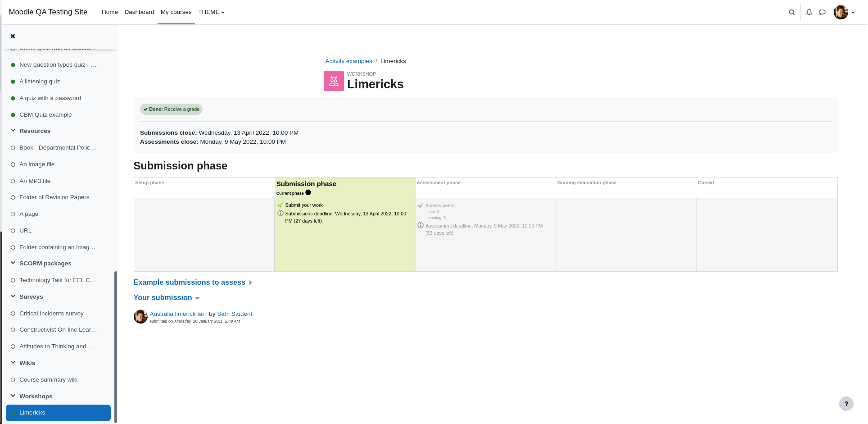Screen dimensions: 868x424
Task: Click the Current phase black dot indicator
Action: pyautogui.click(x=308, y=192)
